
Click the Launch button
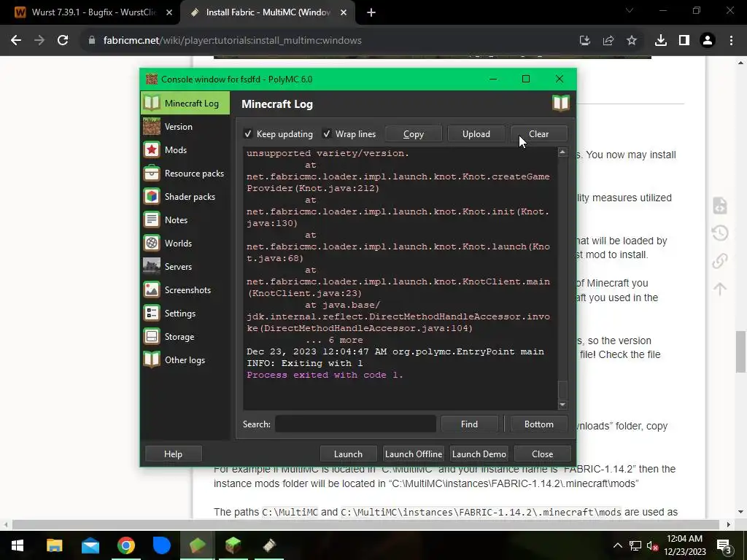[348, 454]
